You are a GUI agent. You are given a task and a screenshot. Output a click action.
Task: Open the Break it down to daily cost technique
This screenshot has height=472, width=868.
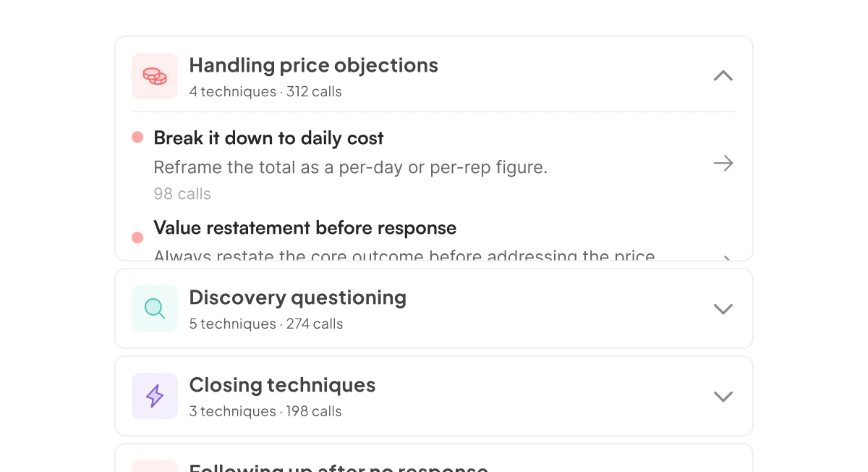[268, 138]
